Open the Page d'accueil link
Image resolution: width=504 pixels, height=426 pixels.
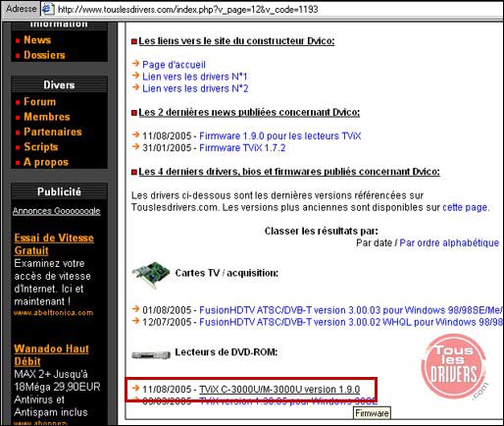pos(174,65)
